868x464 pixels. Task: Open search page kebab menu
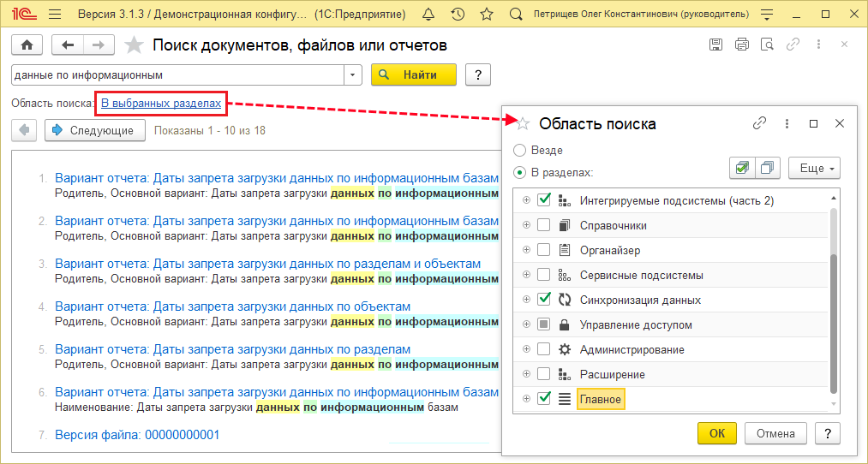(819, 45)
